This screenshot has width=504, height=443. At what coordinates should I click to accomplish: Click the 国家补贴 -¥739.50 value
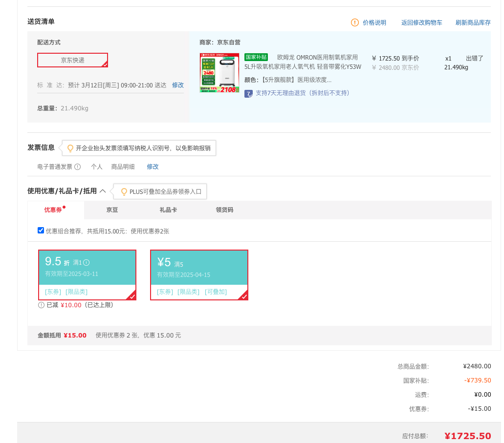click(x=478, y=380)
